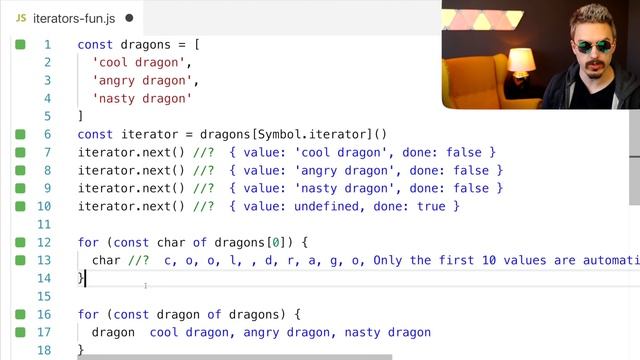Click line number 11 in the gutter
Viewport: 640px width, 360px height.
pos(44,224)
